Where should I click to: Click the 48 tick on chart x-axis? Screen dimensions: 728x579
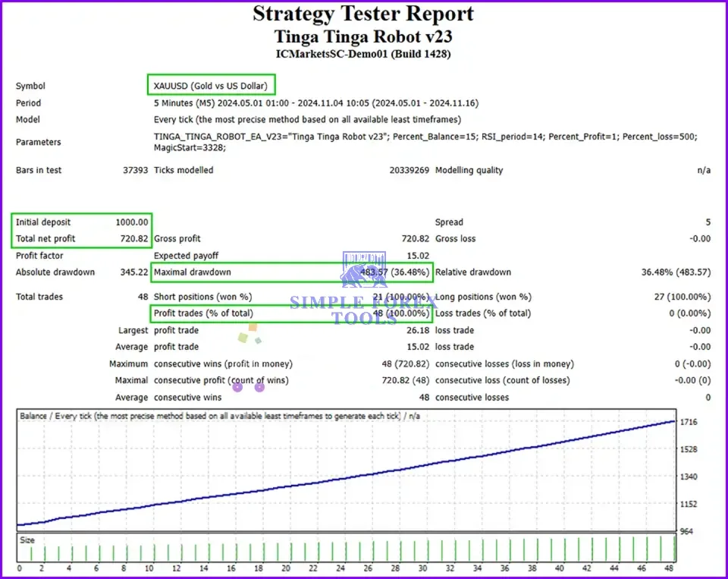(x=670, y=568)
